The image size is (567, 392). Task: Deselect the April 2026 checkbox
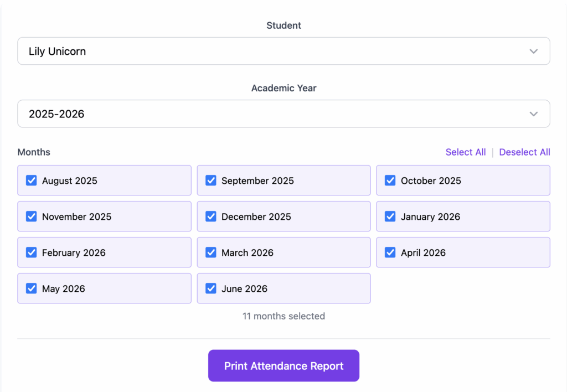tap(390, 252)
